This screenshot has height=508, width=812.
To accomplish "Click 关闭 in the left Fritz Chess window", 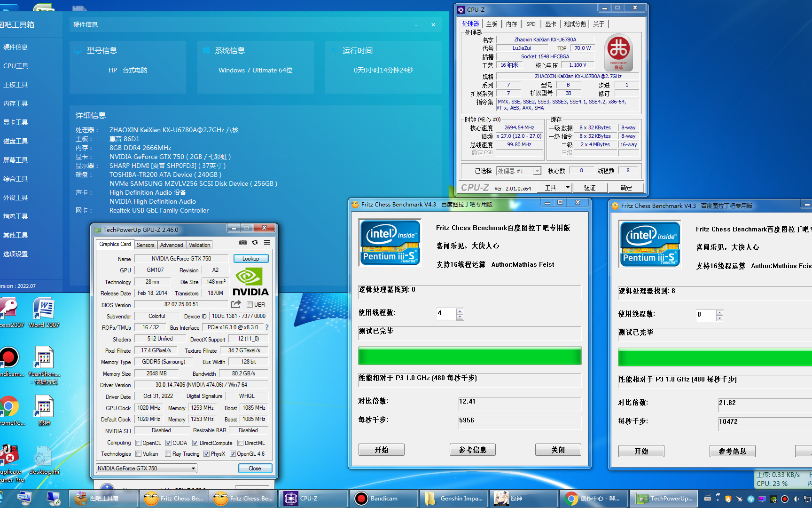I will (558, 450).
